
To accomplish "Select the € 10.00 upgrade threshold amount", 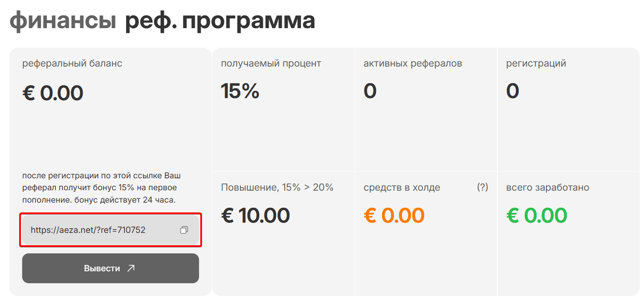I will click(x=256, y=215).
